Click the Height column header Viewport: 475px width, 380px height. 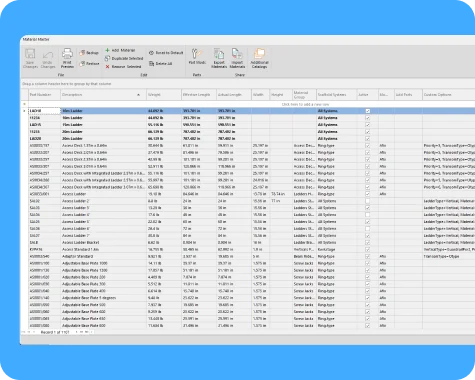click(281, 95)
